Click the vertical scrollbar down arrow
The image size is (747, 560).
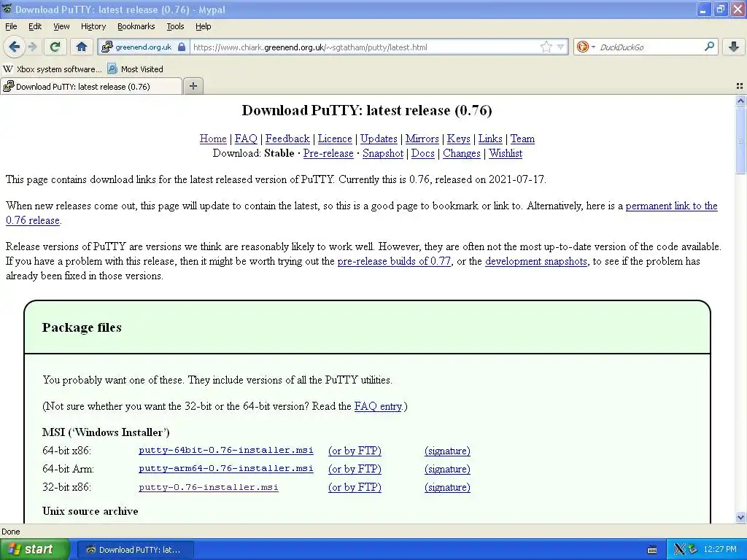tap(740, 517)
